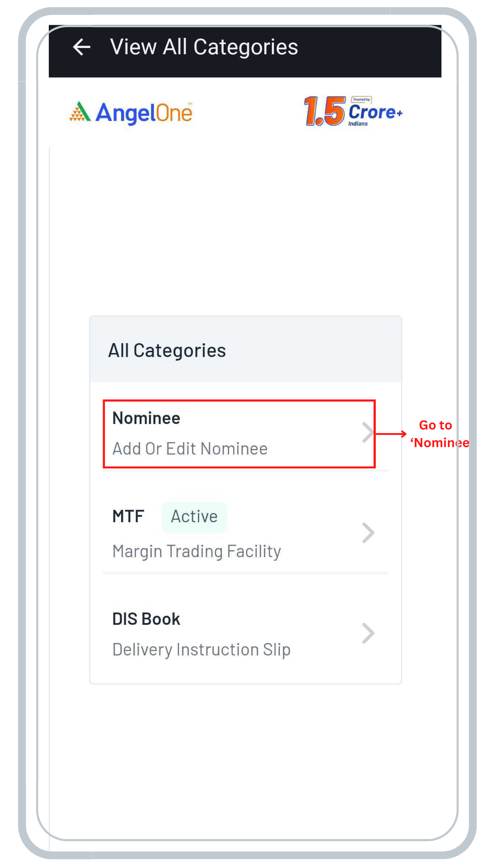
Task: Expand the DIS Book row chevron
Action: (368, 633)
